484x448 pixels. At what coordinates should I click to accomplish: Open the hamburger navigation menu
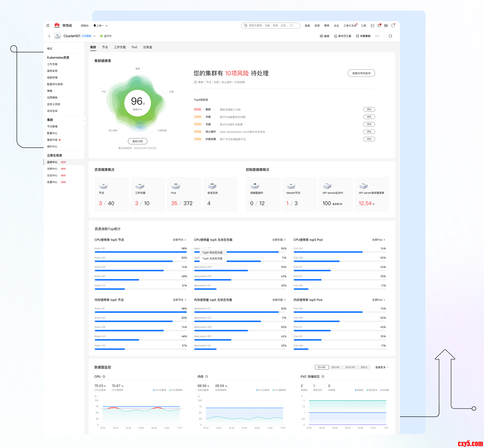[x=48, y=25]
